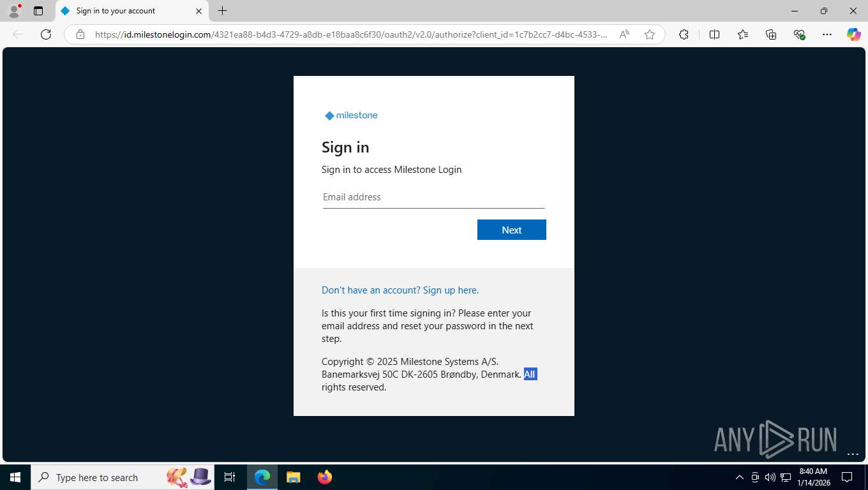This screenshot has width=868, height=490.
Task: Click the browser back arrow
Action: pyautogui.click(x=18, y=34)
